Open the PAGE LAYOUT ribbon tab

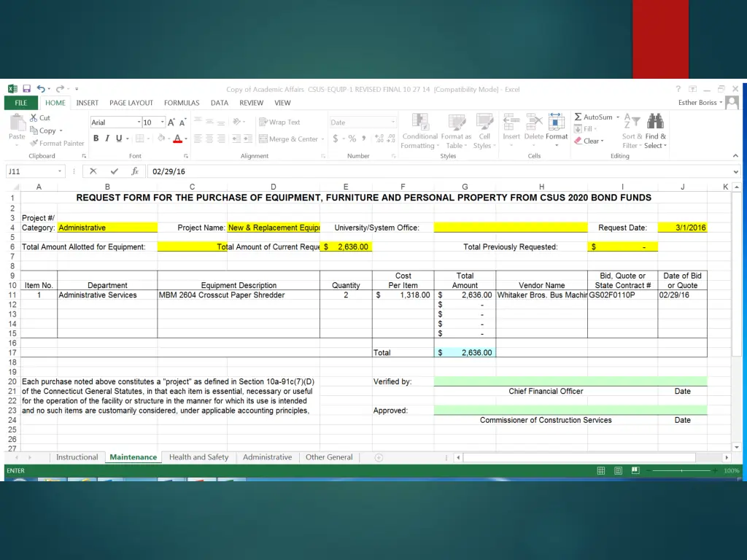point(131,103)
